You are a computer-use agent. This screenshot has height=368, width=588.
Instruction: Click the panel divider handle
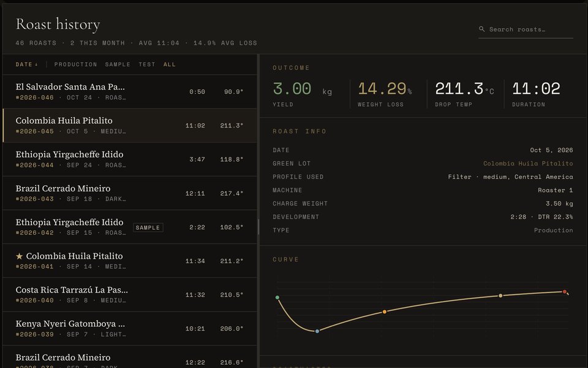[x=258, y=227]
